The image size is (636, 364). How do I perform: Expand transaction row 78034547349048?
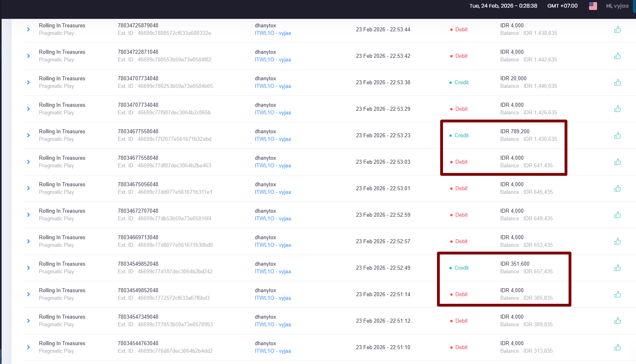28,321
